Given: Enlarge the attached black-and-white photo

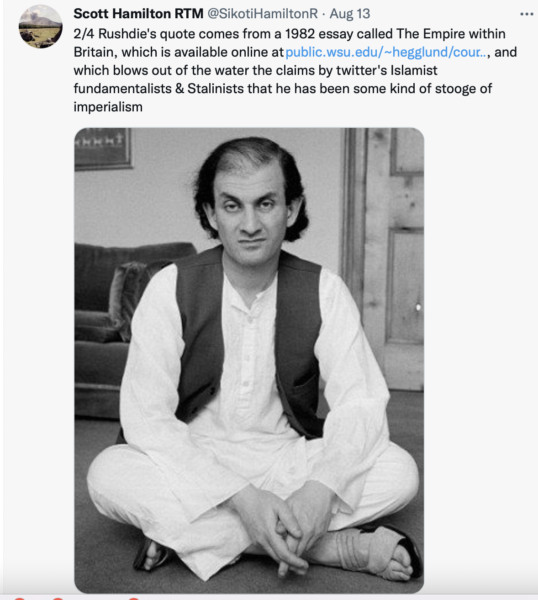Looking at the screenshot, I should (x=249, y=360).
